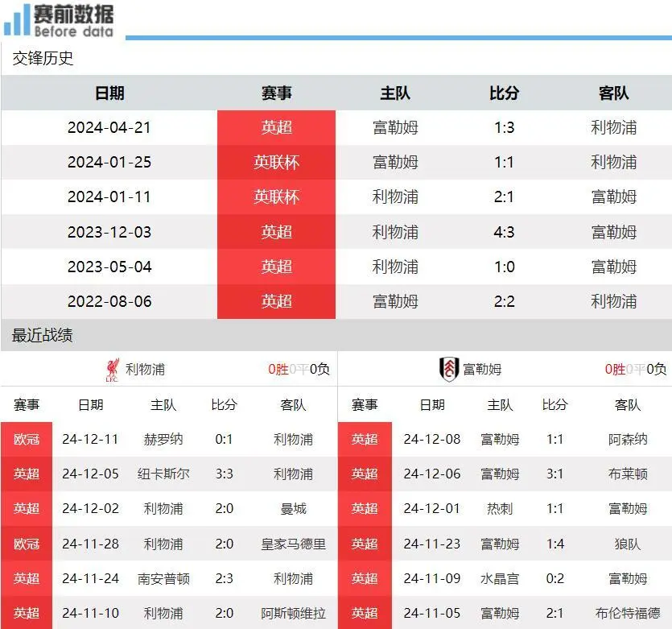
Task: Click 利物浦 team name beside Liverpool crest
Action: 146,369
